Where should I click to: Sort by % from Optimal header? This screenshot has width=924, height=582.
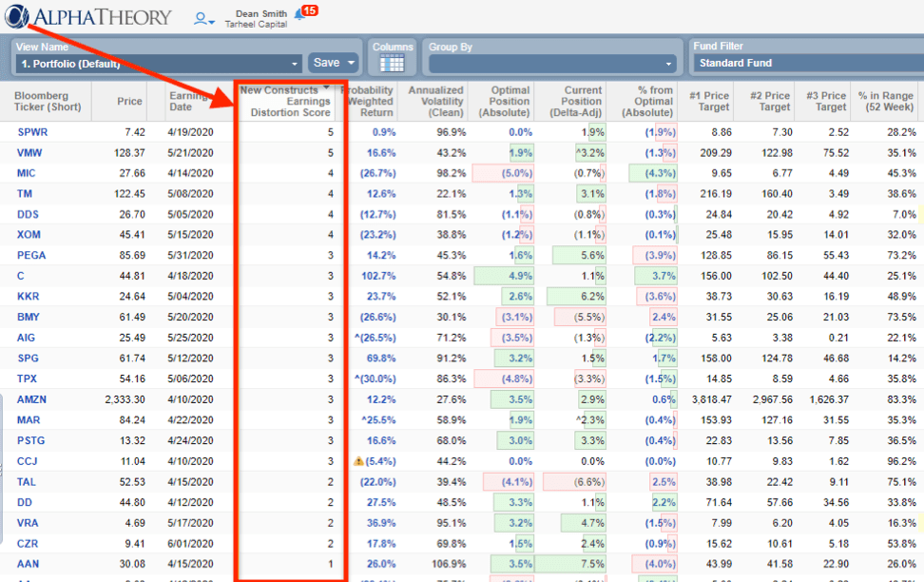point(647,102)
